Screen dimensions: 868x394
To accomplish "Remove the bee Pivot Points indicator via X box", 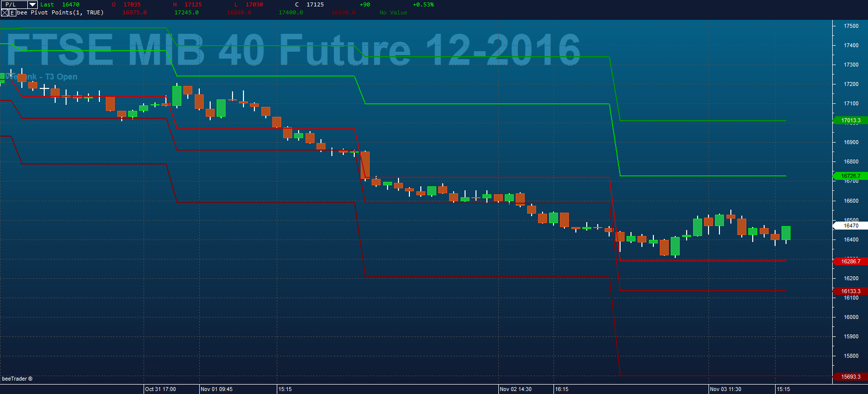I will [4, 12].
